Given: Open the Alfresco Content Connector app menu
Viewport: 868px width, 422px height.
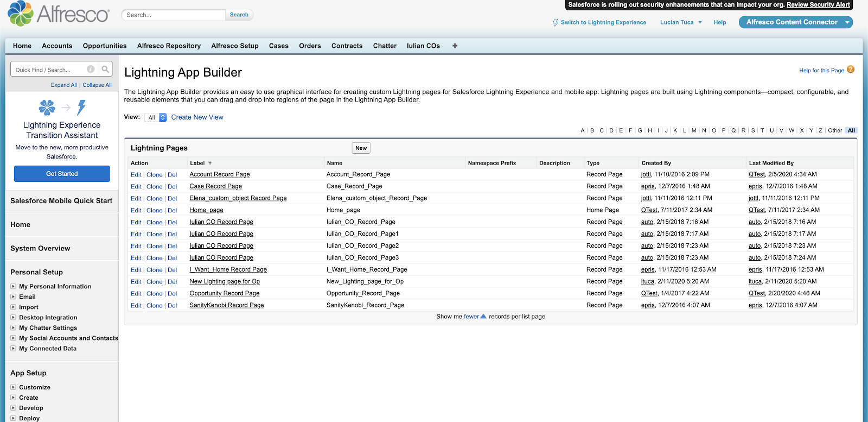Looking at the screenshot, I should 796,22.
